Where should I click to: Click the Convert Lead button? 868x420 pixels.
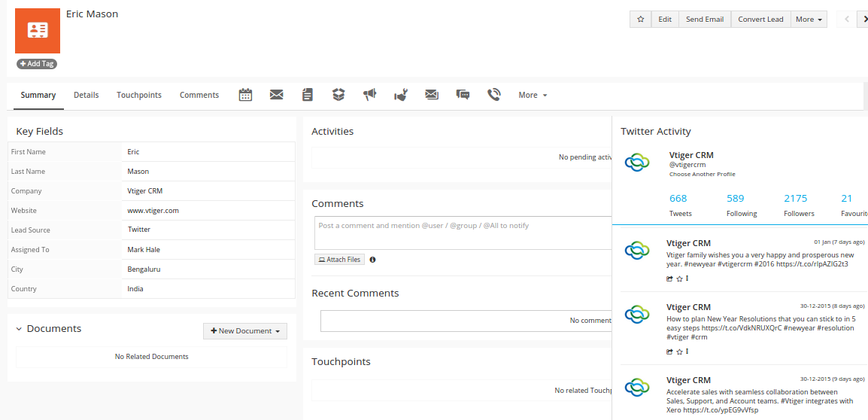[x=760, y=20]
